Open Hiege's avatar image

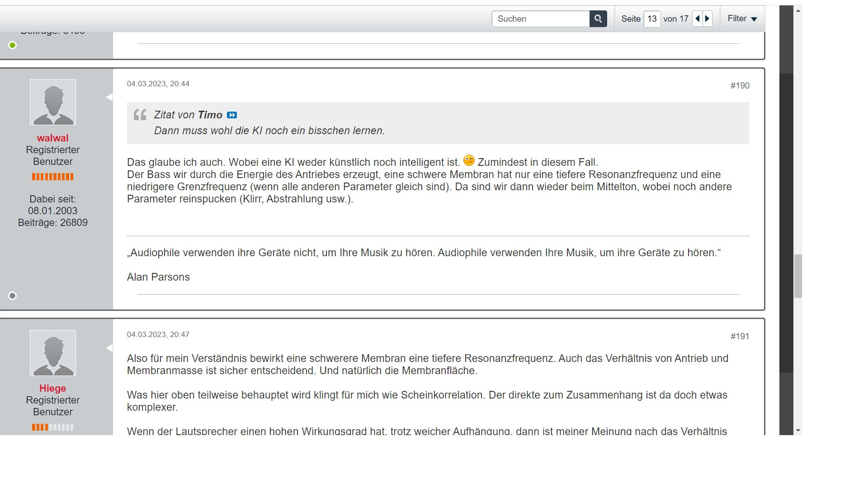click(x=53, y=353)
